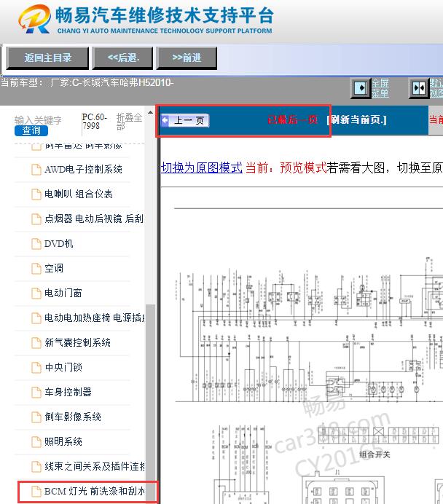The height and width of the screenshot is (504, 443).
Task: Open 线束之间关系及插件连接 tree item
Action: [95, 466]
